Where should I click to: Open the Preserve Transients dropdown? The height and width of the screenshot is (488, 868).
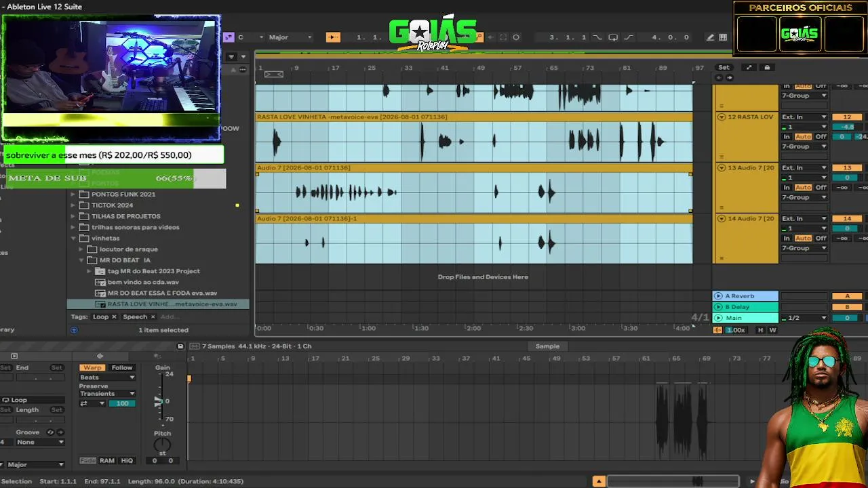click(x=107, y=394)
